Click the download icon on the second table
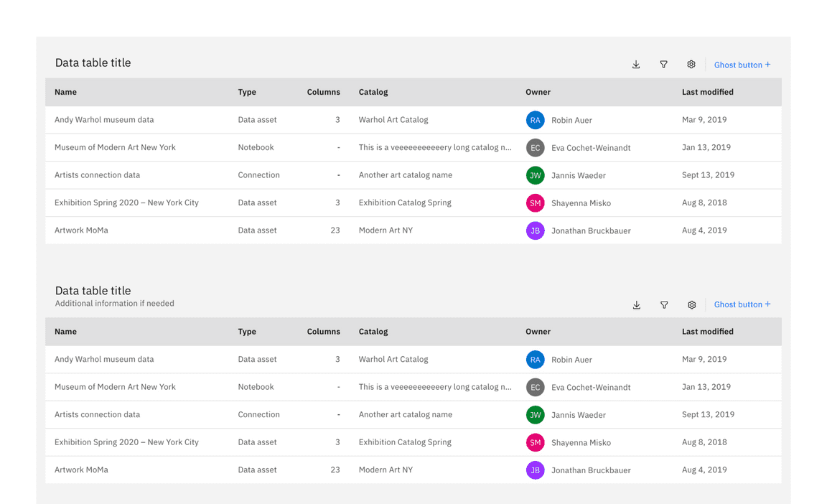This screenshot has height=504, width=827. pyautogui.click(x=637, y=304)
